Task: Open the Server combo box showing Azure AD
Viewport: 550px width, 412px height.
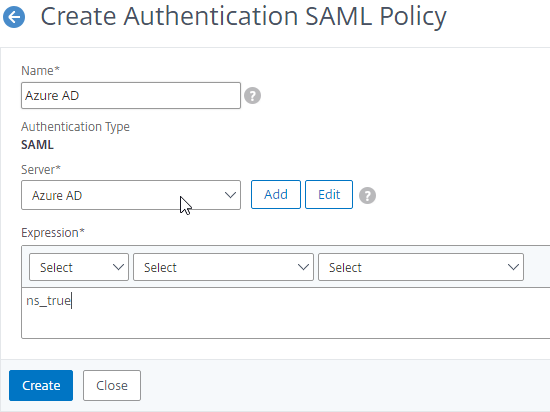Action: [x=131, y=195]
